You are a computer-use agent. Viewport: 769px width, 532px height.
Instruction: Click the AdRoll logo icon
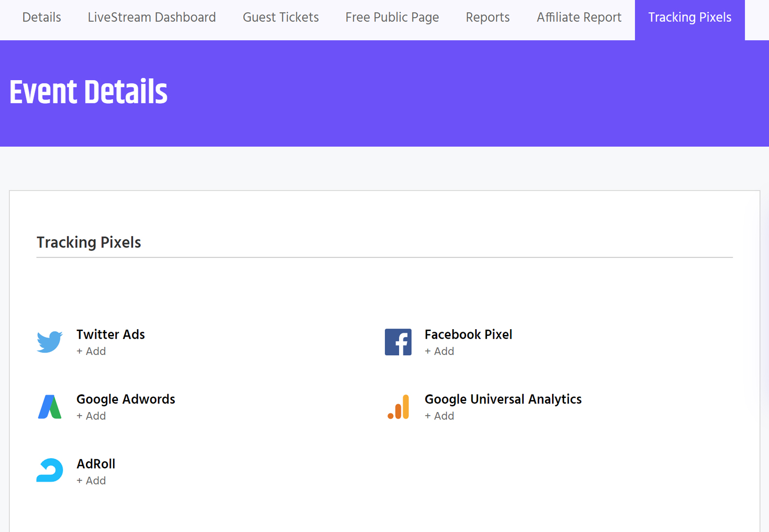pyautogui.click(x=50, y=470)
